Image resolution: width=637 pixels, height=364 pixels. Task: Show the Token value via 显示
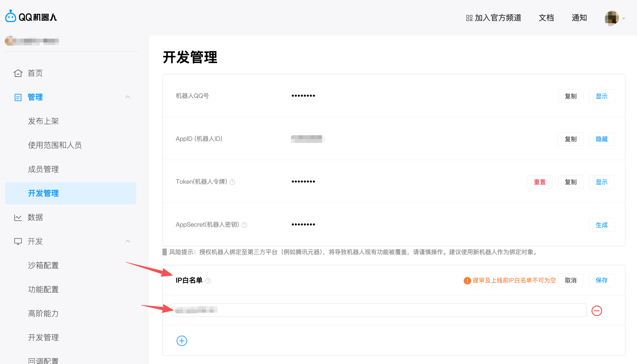602,182
